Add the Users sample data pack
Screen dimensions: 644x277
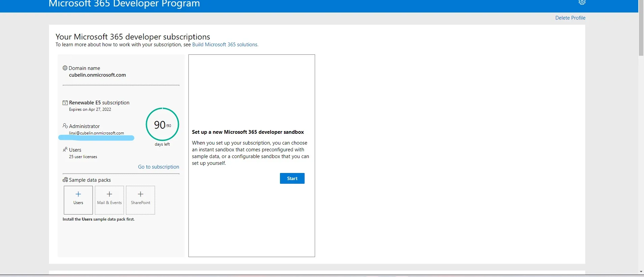[78, 200]
